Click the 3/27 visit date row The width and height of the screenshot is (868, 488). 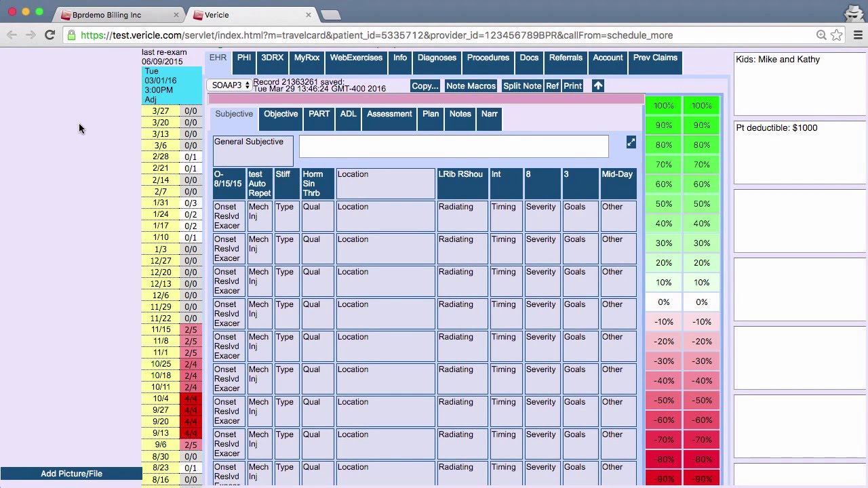pos(172,111)
